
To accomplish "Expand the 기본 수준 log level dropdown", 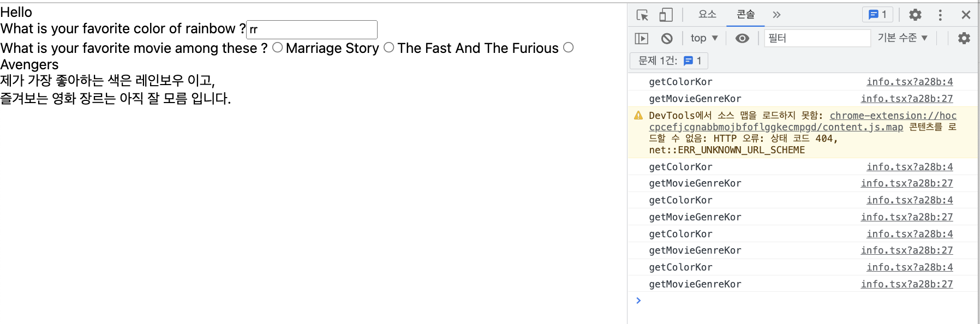I will click(903, 38).
